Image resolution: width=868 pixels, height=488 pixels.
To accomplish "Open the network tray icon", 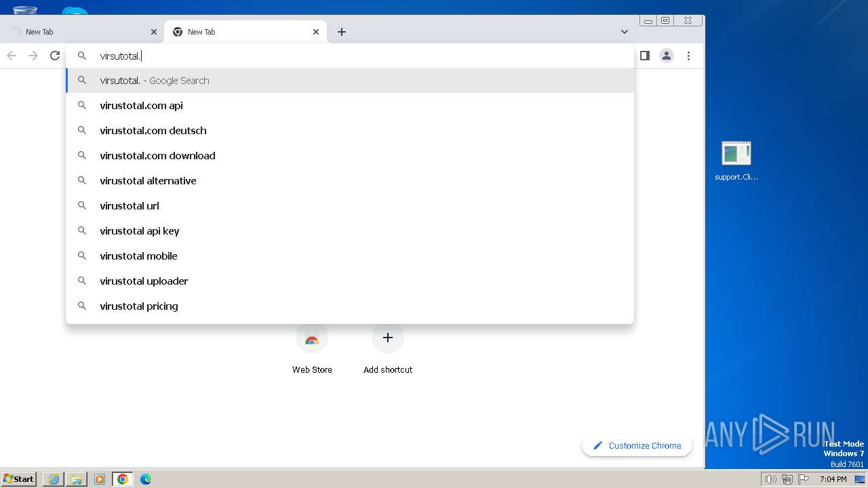I will click(787, 479).
